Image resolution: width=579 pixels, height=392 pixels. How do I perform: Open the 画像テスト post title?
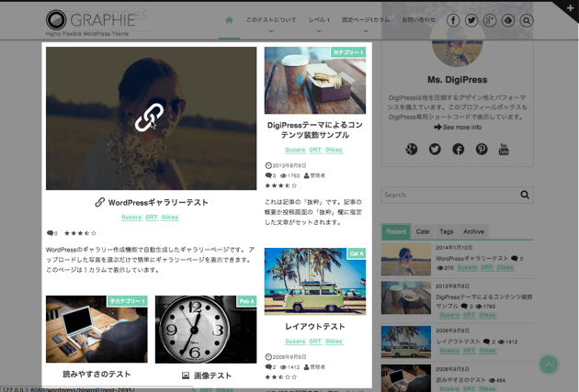212,375
